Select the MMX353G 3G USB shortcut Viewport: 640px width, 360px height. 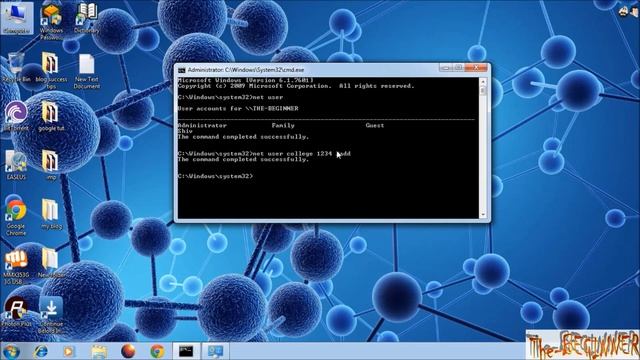(16, 267)
